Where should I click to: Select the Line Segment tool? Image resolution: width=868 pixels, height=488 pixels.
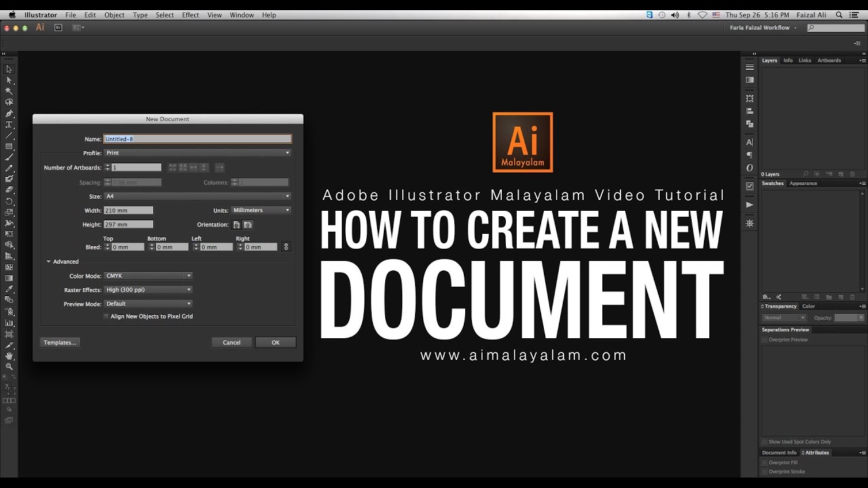(x=9, y=136)
